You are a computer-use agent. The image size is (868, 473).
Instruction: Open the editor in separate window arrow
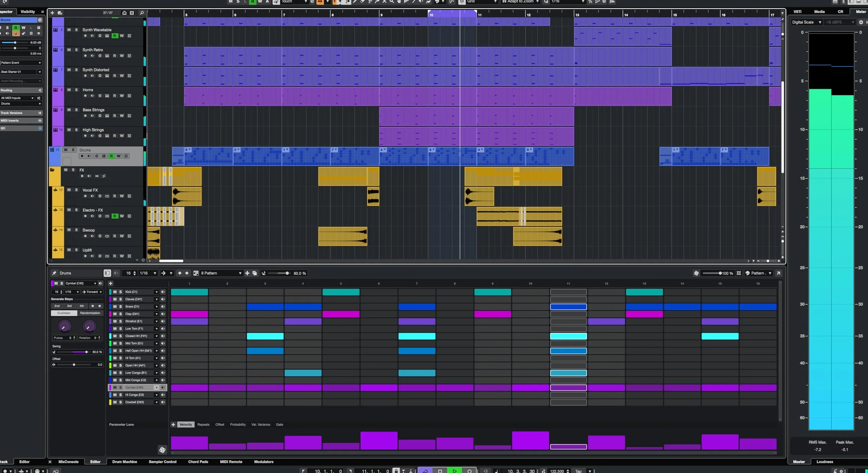tap(778, 273)
